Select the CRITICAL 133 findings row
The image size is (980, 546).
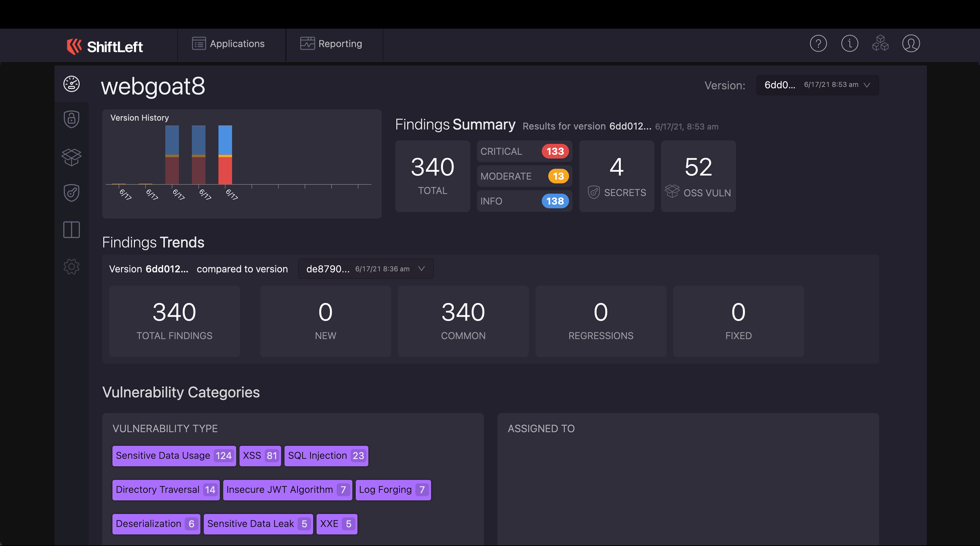click(524, 152)
